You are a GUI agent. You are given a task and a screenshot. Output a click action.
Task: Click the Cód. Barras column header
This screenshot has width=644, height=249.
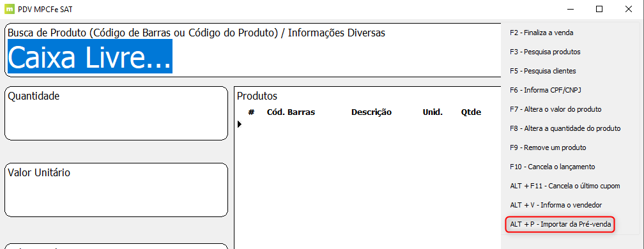[x=291, y=112]
